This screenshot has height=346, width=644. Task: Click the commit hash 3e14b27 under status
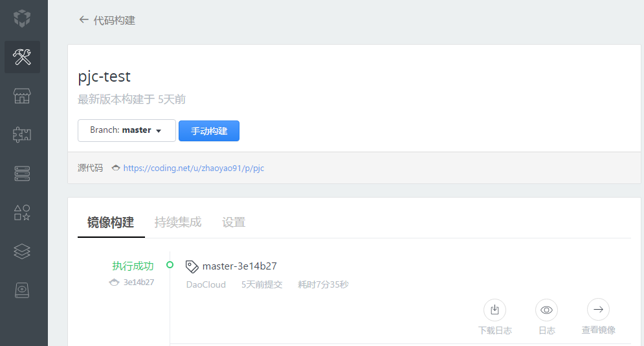coord(139,283)
